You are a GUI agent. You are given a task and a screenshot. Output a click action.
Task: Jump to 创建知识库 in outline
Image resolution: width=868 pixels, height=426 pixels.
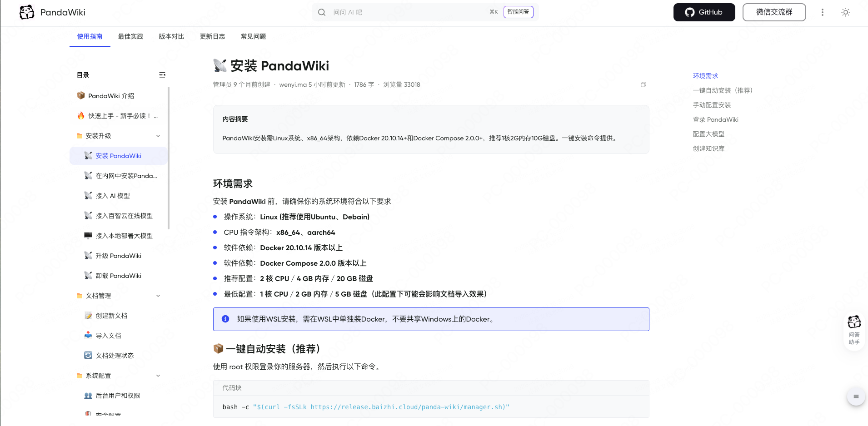tap(708, 149)
